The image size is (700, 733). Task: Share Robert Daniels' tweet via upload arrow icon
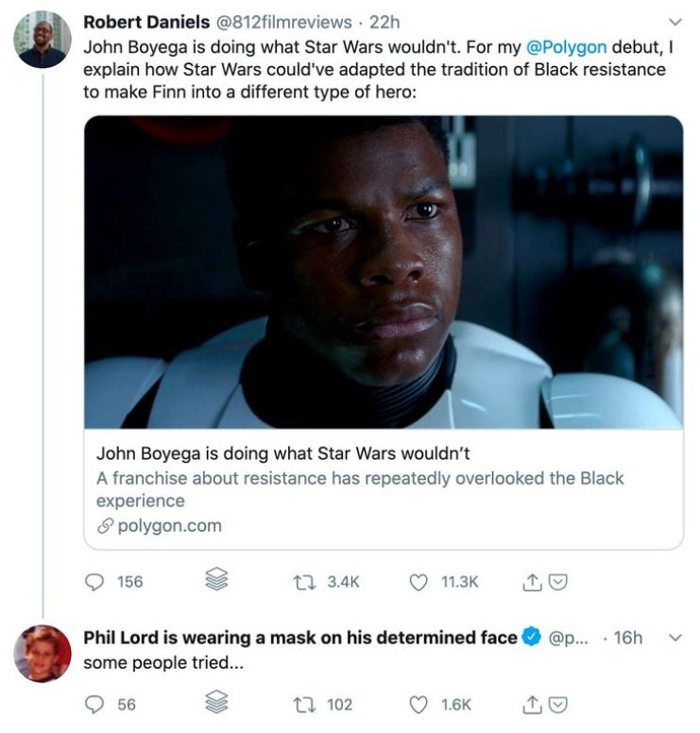[x=531, y=582]
